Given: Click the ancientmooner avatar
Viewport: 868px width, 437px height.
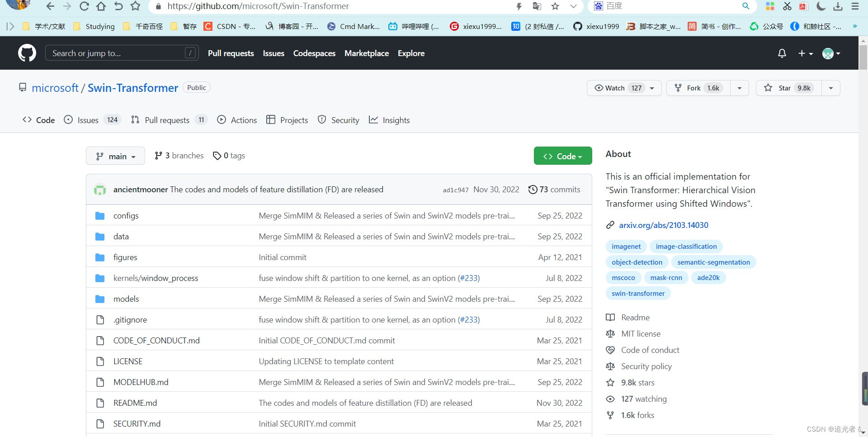Looking at the screenshot, I should tap(100, 190).
